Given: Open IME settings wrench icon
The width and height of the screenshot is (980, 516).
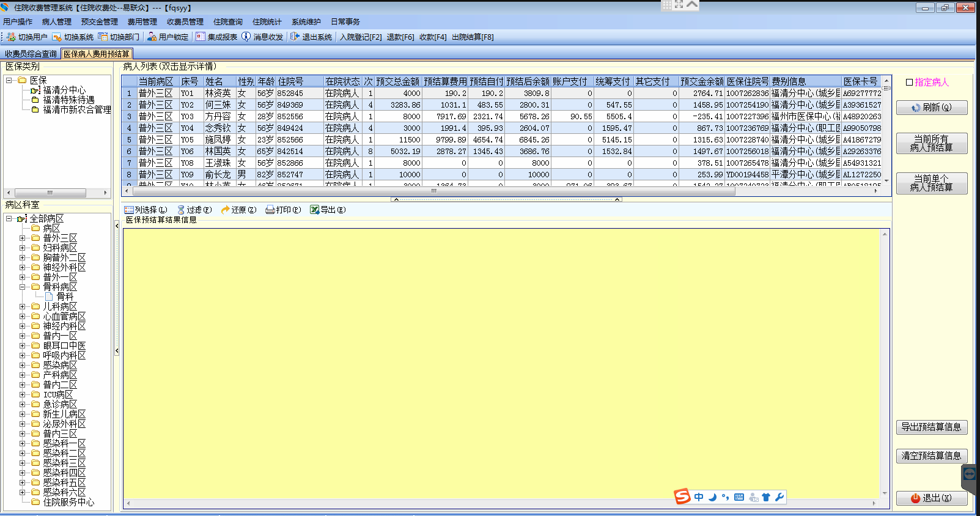Looking at the screenshot, I should [x=779, y=497].
